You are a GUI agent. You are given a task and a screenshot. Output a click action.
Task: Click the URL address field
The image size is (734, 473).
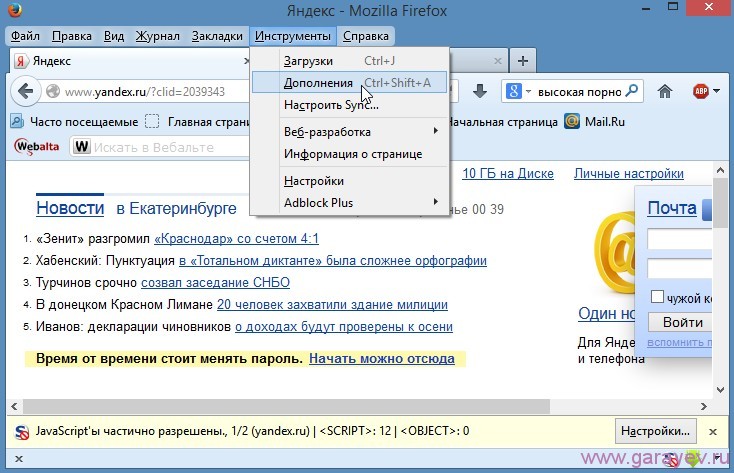147,91
